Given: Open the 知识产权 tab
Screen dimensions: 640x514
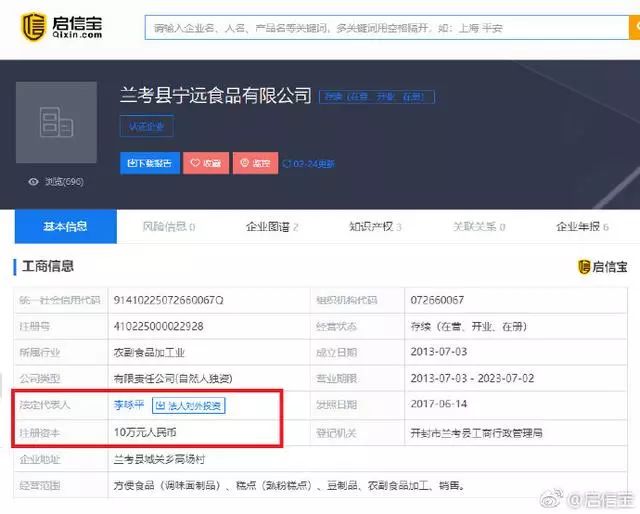Looking at the screenshot, I should click(375, 227).
